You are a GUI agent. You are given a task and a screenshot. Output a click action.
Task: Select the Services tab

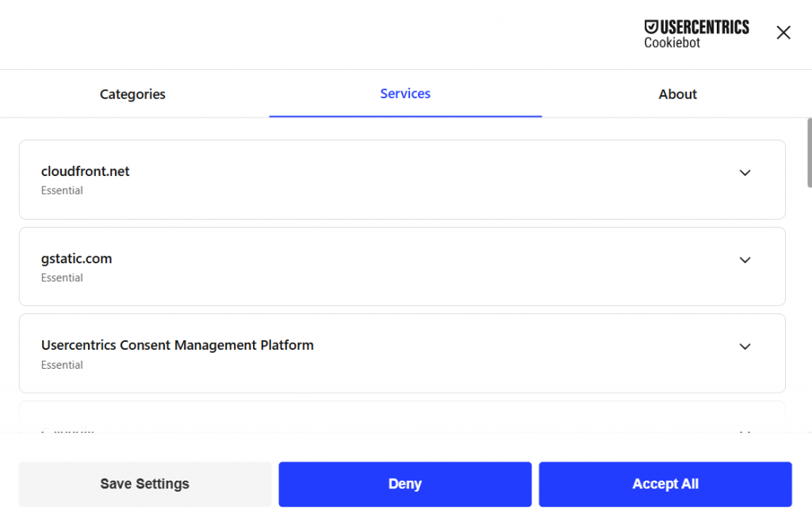tap(405, 94)
